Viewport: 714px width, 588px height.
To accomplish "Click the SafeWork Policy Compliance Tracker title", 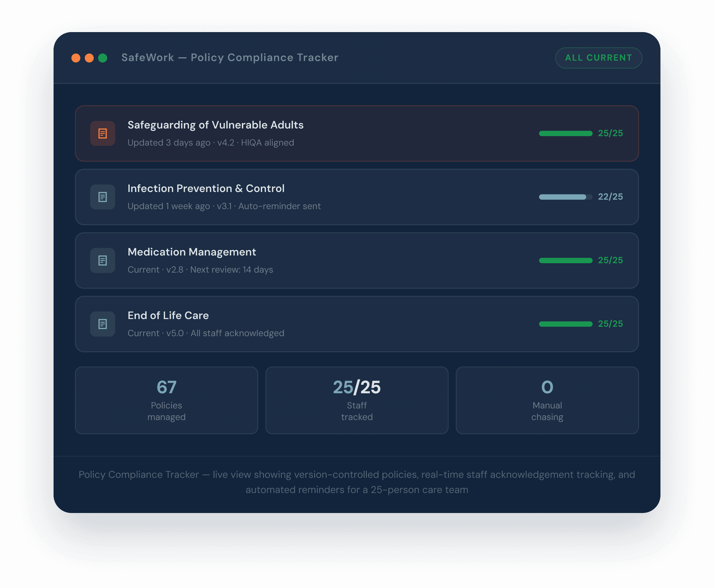I will [x=230, y=58].
